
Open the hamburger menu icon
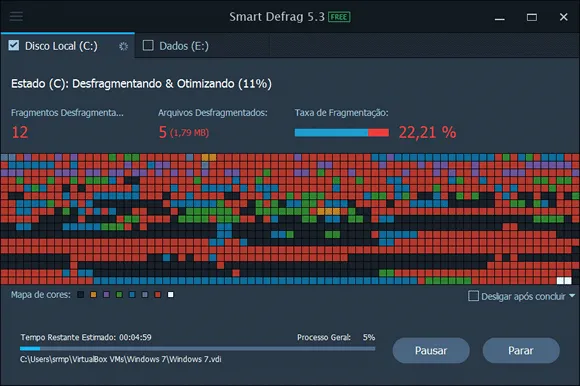click(x=16, y=16)
